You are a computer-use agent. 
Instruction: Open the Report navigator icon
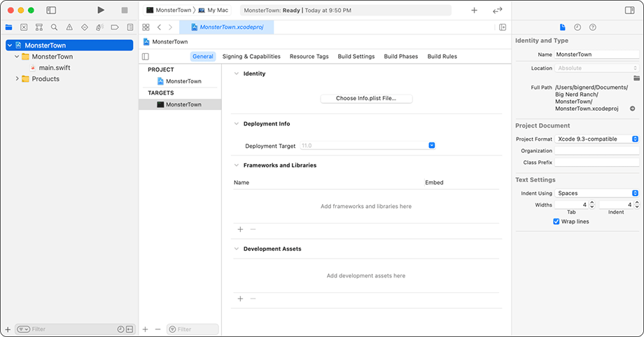(130, 27)
